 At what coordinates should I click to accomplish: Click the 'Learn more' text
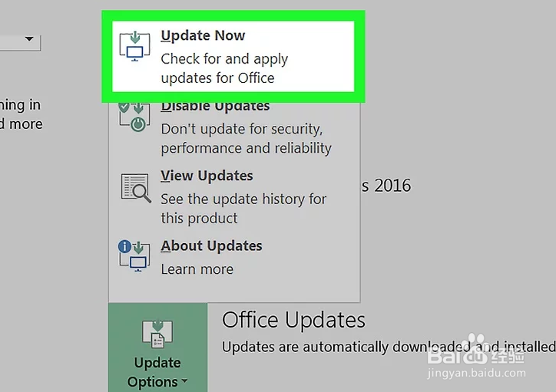(197, 269)
